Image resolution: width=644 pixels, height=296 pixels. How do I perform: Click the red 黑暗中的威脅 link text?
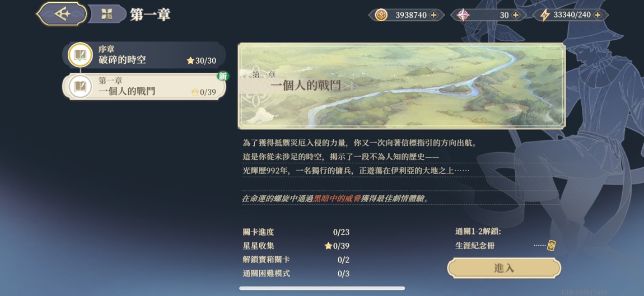(337, 198)
